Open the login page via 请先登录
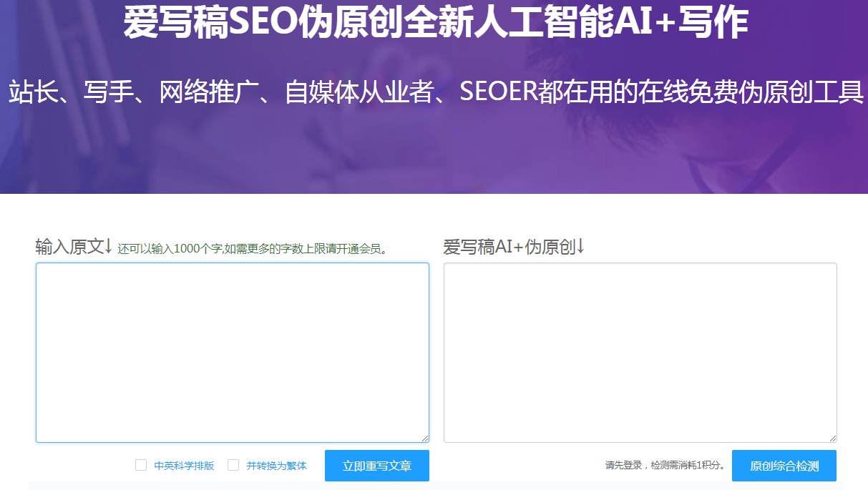The height and width of the screenshot is (490, 868). pyautogui.click(x=624, y=465)
